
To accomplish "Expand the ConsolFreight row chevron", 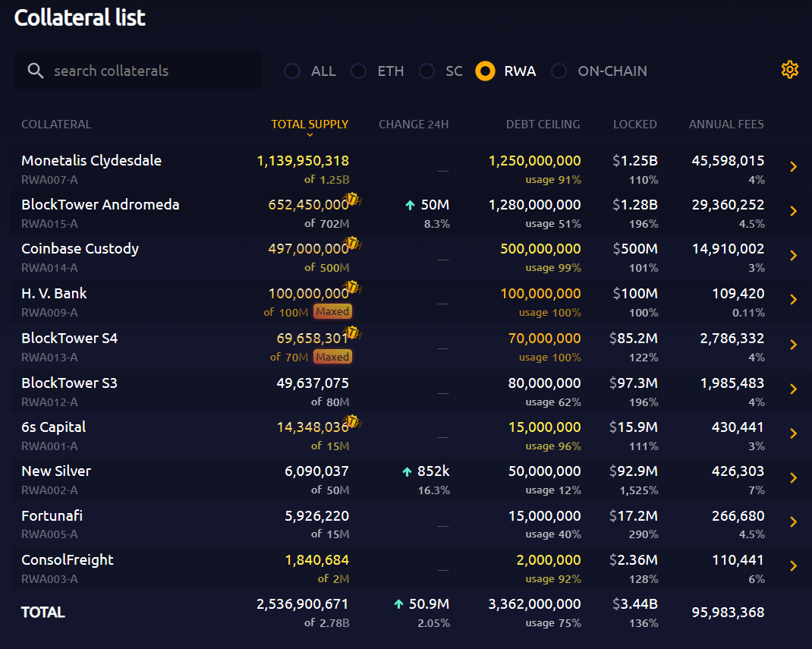I will 794,566.
